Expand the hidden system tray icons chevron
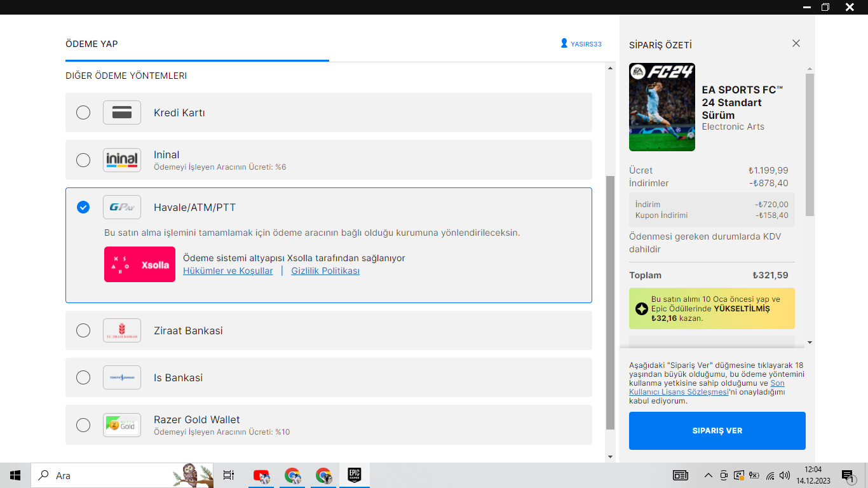The height and width of the screenshot is (488, 868). 709,475
